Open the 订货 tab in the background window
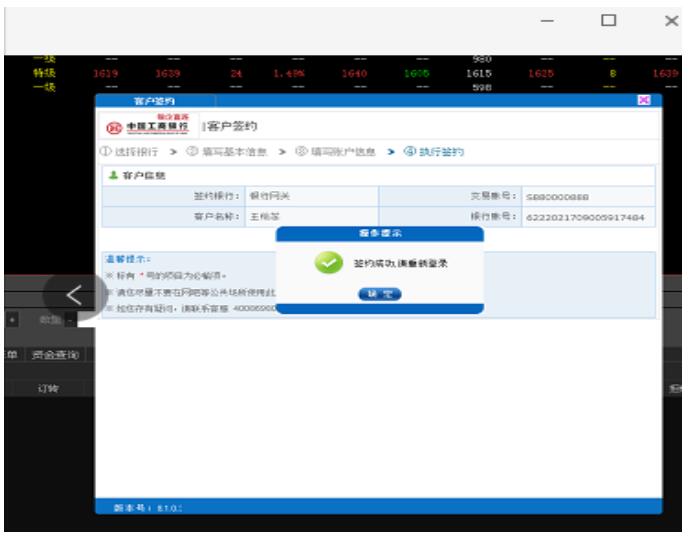The height and width of the screenshot is (537, 689). pos(48,388)
